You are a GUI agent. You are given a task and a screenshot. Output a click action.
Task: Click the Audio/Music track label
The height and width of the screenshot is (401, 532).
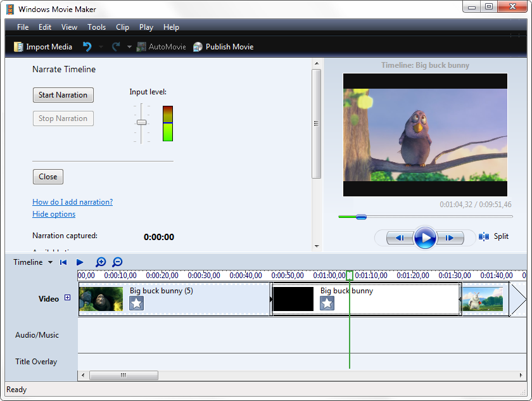pos(37,335)
